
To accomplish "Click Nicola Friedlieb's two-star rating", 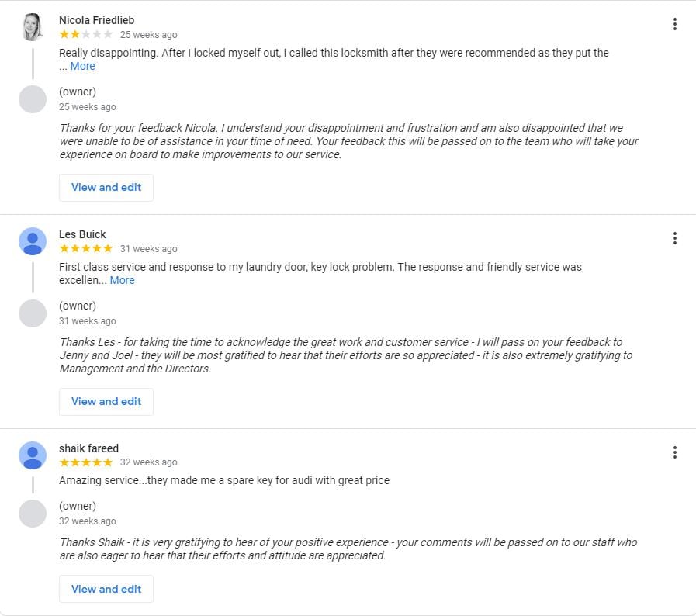I will [x=85, y=34].
